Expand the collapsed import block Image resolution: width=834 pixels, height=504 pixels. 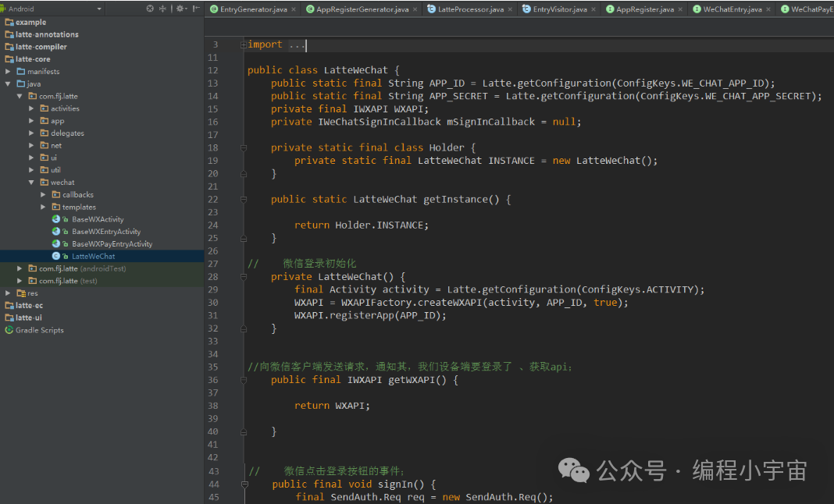click(x=244, y=45)
